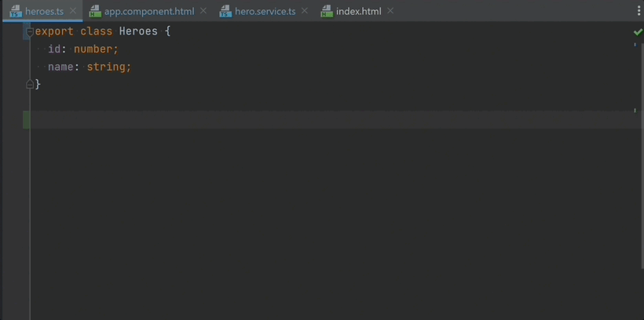Image resolution: width=644 pixels, height=320 pixels.
Task: Click the app.component.html file icon
Action: (95, 12)
